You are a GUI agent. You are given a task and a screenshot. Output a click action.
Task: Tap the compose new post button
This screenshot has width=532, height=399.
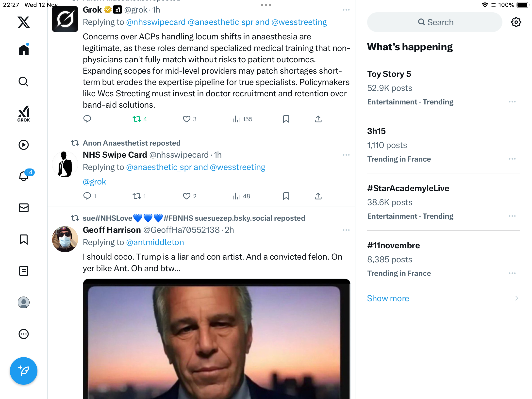point(24,371)
